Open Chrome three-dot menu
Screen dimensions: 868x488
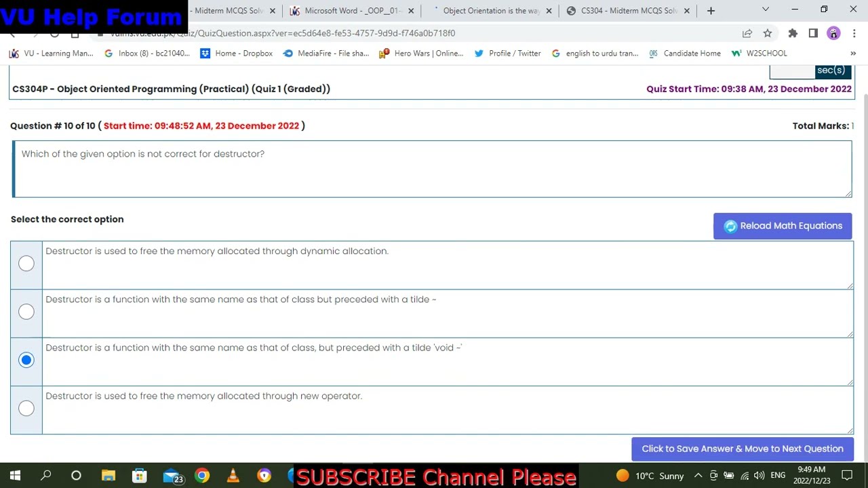(x=854, y=33)
